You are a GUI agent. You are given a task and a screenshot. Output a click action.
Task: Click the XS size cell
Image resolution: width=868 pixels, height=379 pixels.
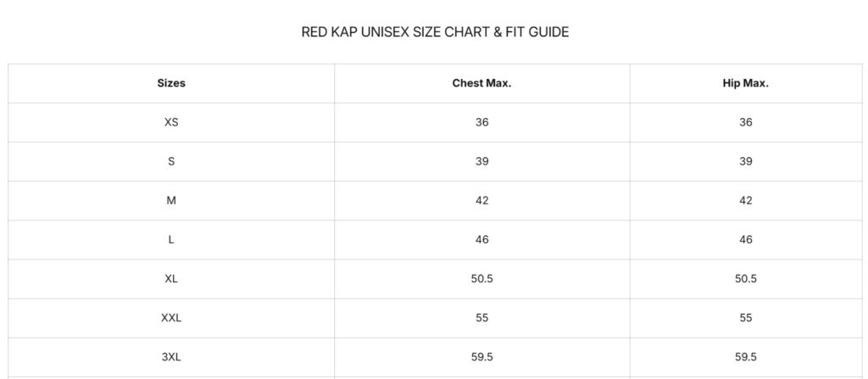171,122
